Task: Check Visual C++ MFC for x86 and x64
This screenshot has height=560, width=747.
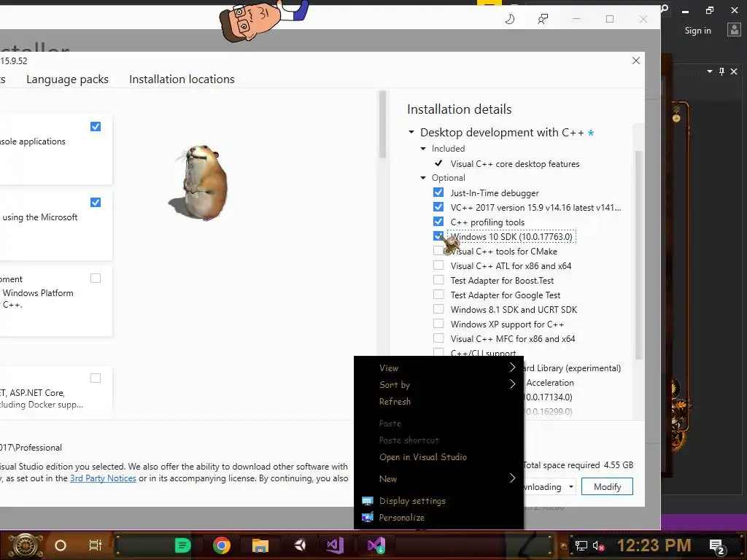Action: 438,338
